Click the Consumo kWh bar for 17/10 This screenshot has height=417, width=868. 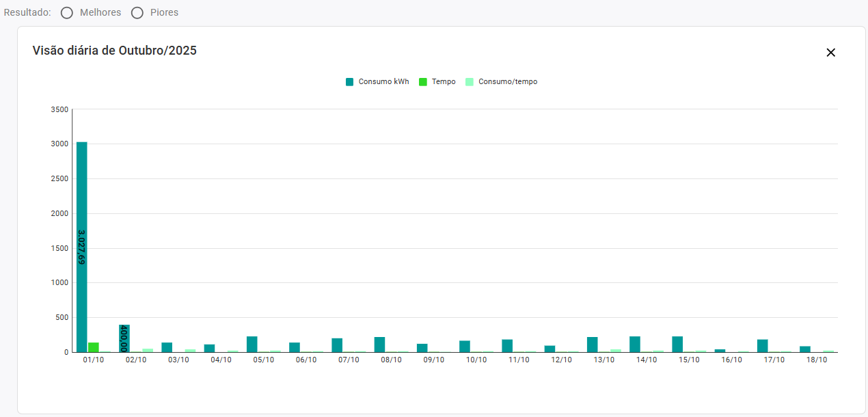coord(763,346)
